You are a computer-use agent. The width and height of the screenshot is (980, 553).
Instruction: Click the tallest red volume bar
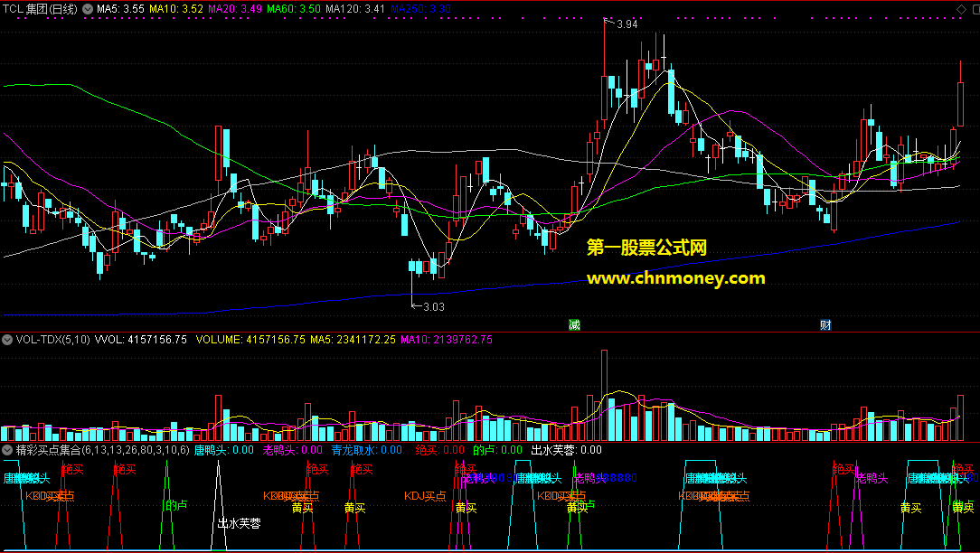point(605,396)
